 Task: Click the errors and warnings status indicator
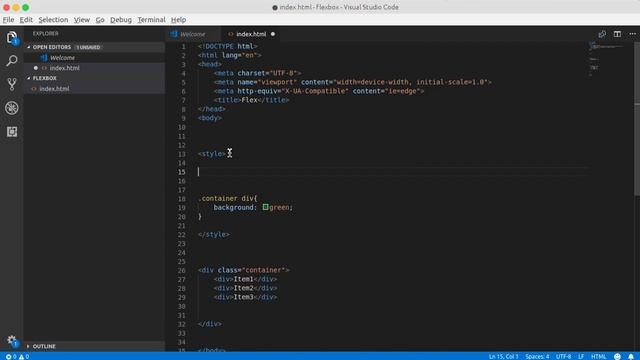(17, 356)
